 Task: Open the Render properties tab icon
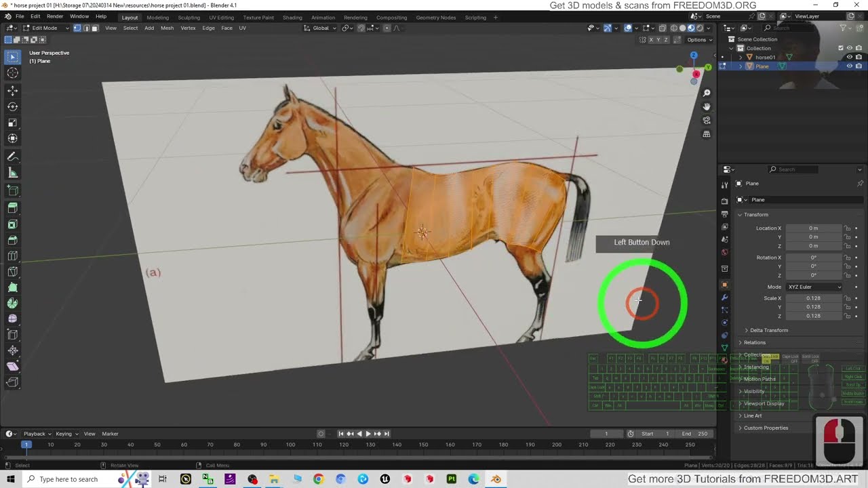pyautogui.click(x=724, y=201)
